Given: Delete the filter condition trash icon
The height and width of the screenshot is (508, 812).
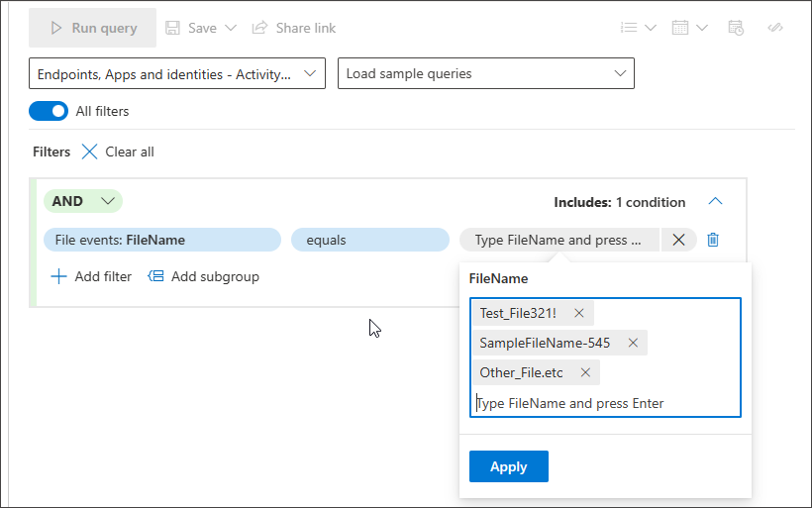Looking at the screenshot, I should coord(713,240).
